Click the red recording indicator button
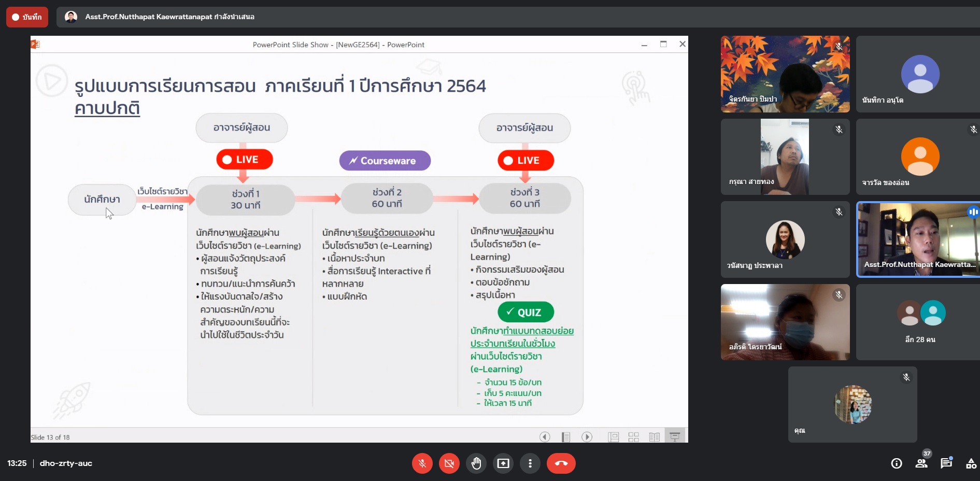Viewport: 980px width, 481px height. click(x=27, y=17)
